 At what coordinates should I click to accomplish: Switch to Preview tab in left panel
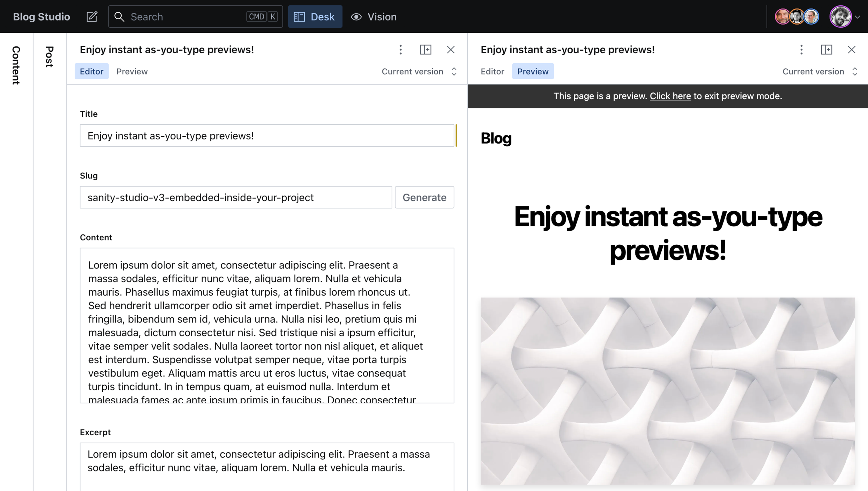click(x=132, y=71)
